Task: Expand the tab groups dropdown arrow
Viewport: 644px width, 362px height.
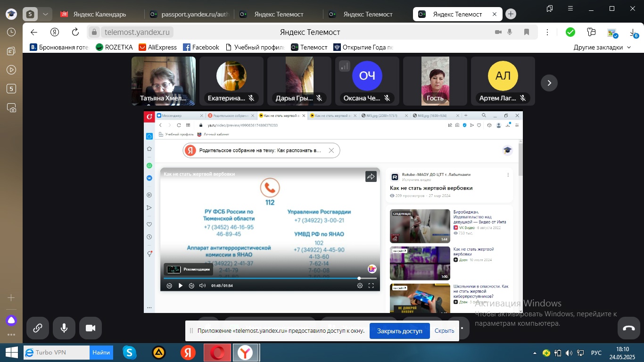Action: click(45, 14)
